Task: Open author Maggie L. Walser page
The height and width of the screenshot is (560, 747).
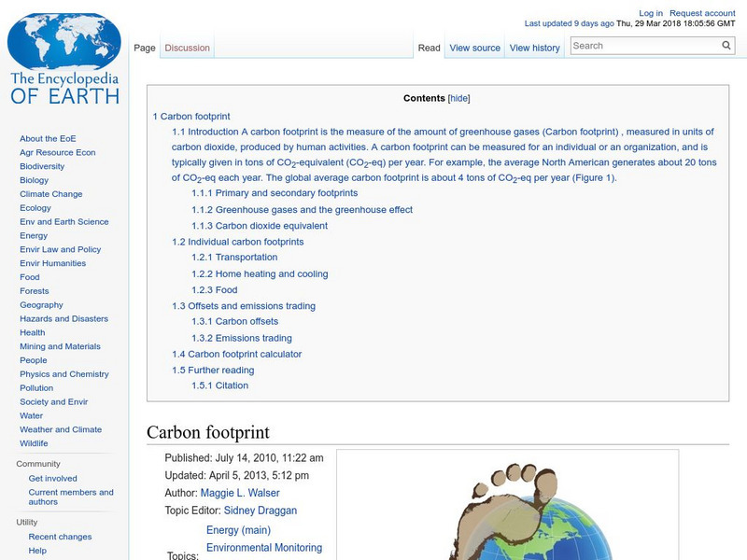Action: (240, 493)
